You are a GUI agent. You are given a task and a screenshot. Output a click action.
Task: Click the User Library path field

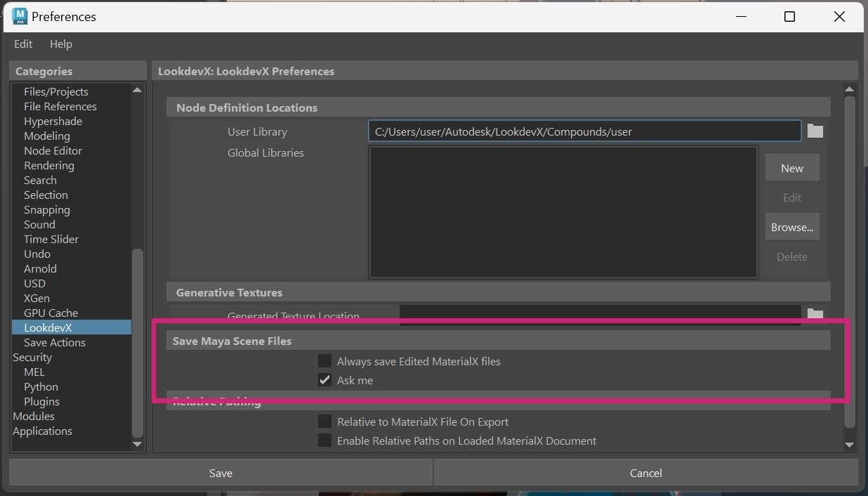click(584, 131)
